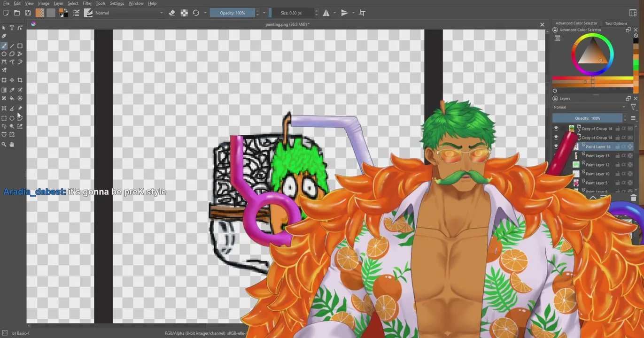The height and width of the screenshot is (338, 644).
Task: Select the Polygon tool
Action: click(12, 54)
